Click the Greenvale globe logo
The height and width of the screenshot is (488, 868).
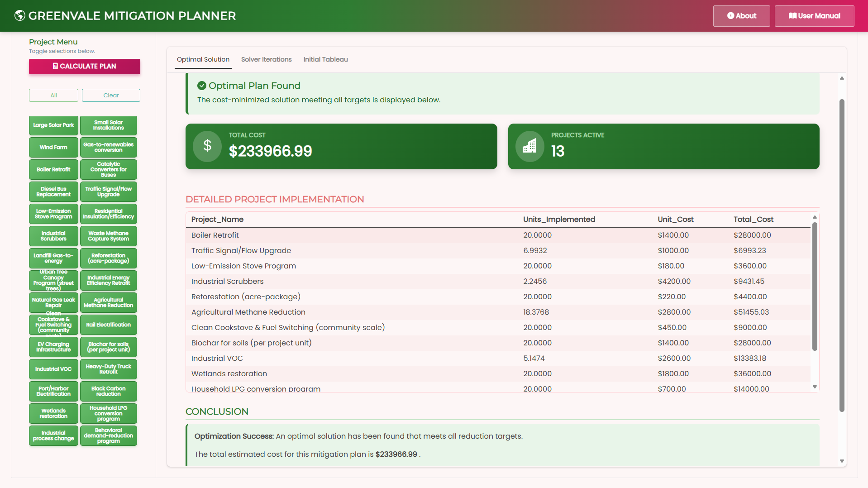click(x=19, y=15)
